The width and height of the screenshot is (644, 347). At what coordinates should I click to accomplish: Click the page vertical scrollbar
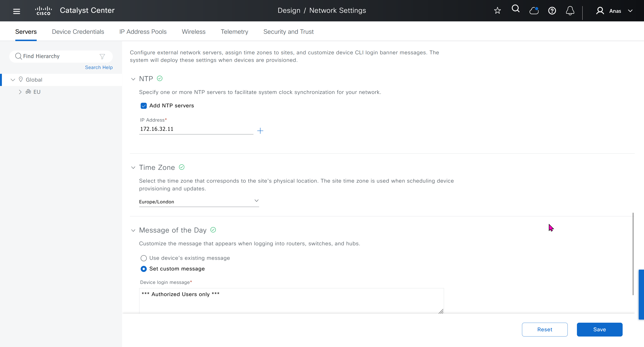pyautogui.click(x=633, y=253)
